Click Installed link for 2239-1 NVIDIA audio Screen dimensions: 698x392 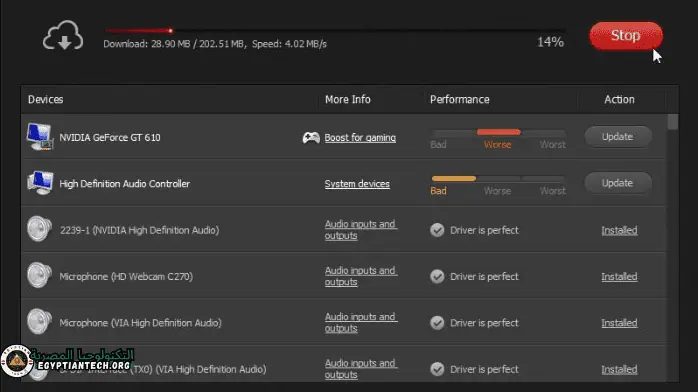click(619, 230)
